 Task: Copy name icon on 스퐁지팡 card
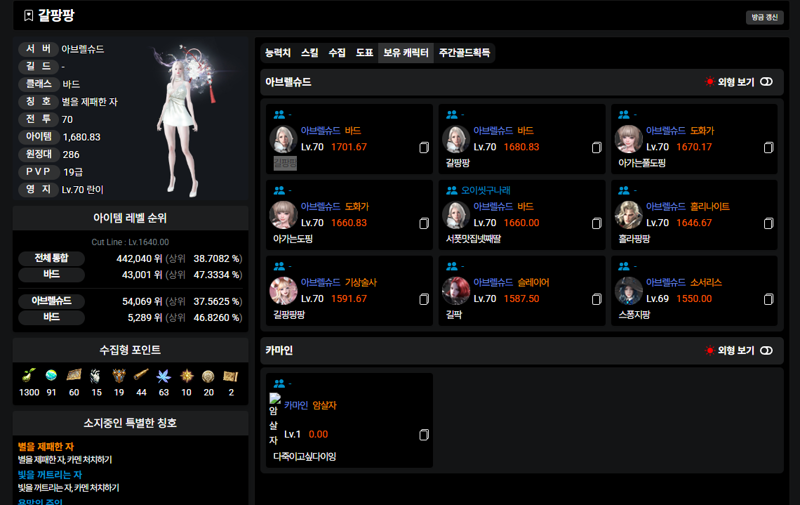768,299
